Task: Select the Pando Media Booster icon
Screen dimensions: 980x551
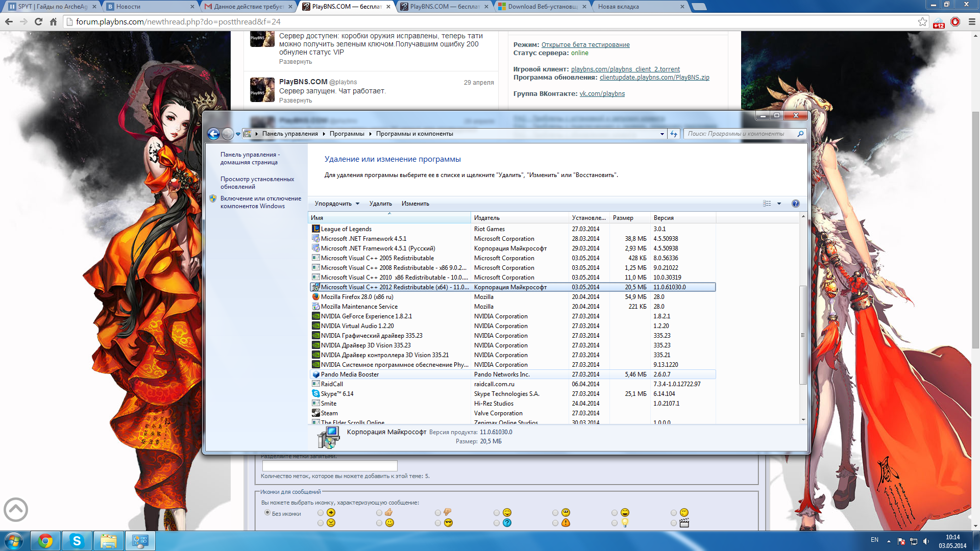Action: pyautogui.click(x=316, y=374)
